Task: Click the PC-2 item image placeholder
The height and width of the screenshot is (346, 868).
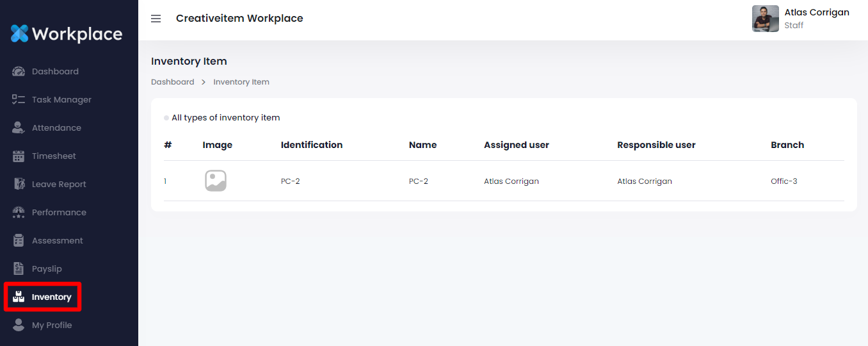Action: coord(216,181)
